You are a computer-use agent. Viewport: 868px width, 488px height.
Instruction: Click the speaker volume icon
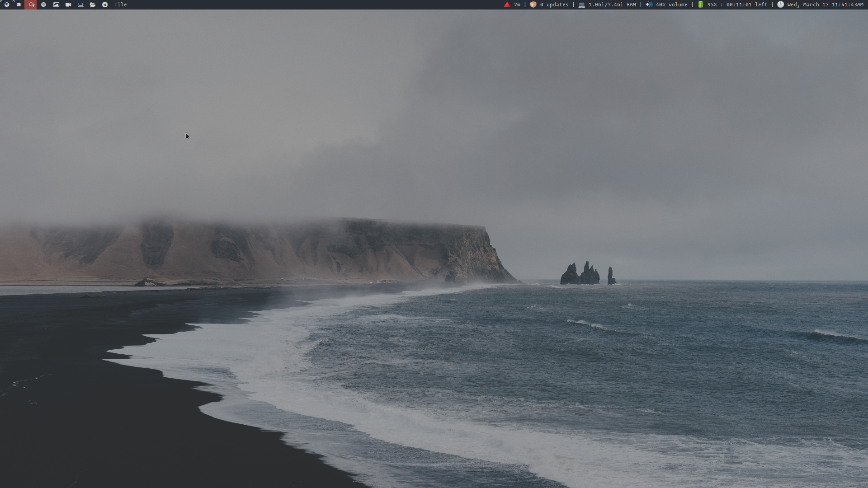point(649,5)
